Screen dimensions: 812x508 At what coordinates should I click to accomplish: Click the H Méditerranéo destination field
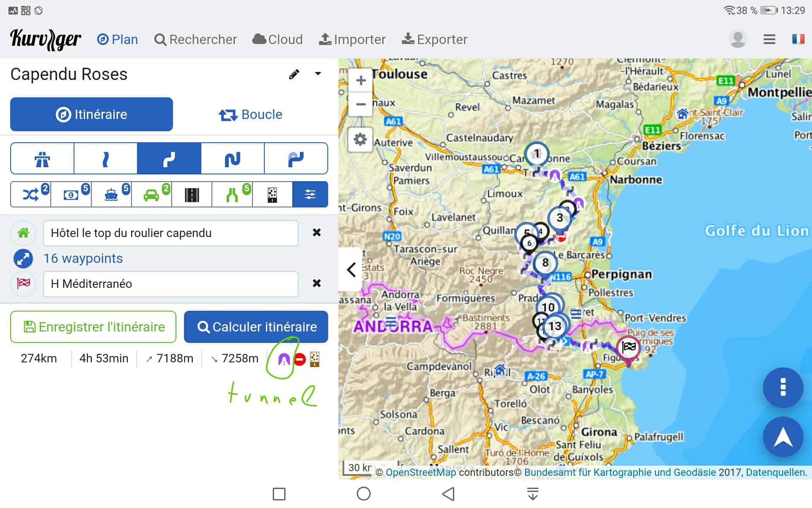click(170, 284)
